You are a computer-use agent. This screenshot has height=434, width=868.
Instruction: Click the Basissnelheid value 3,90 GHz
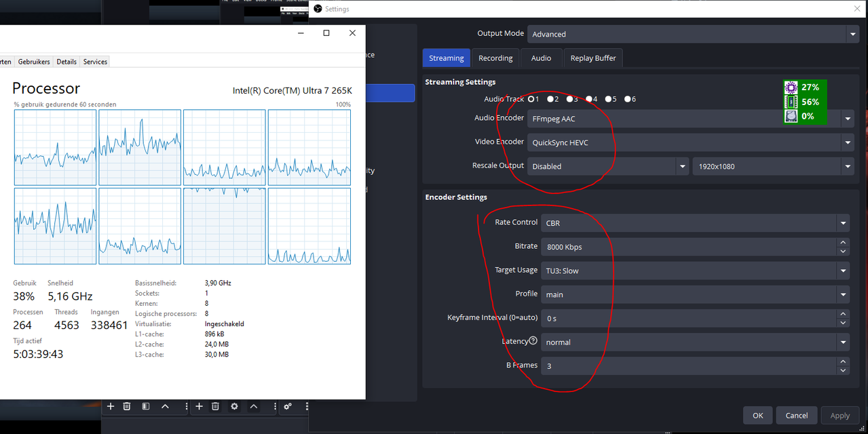[218, 283]
